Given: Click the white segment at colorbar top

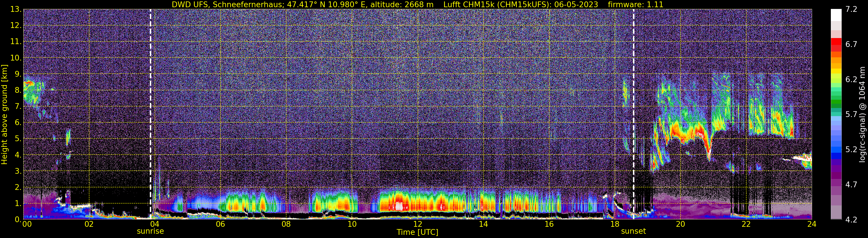Looking at the screenshot, I should coord(836,15).
